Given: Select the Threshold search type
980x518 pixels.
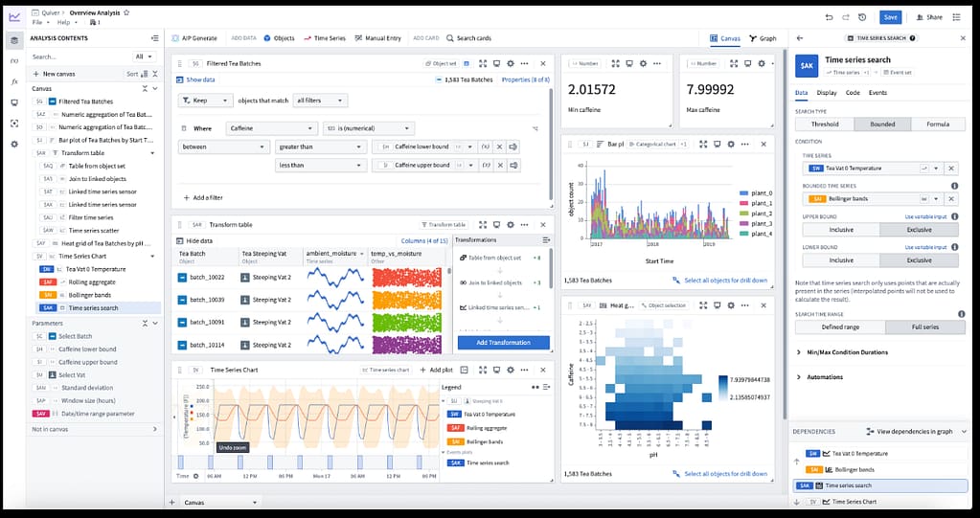Looking at the screenshot, I should [x=824, y=124].
